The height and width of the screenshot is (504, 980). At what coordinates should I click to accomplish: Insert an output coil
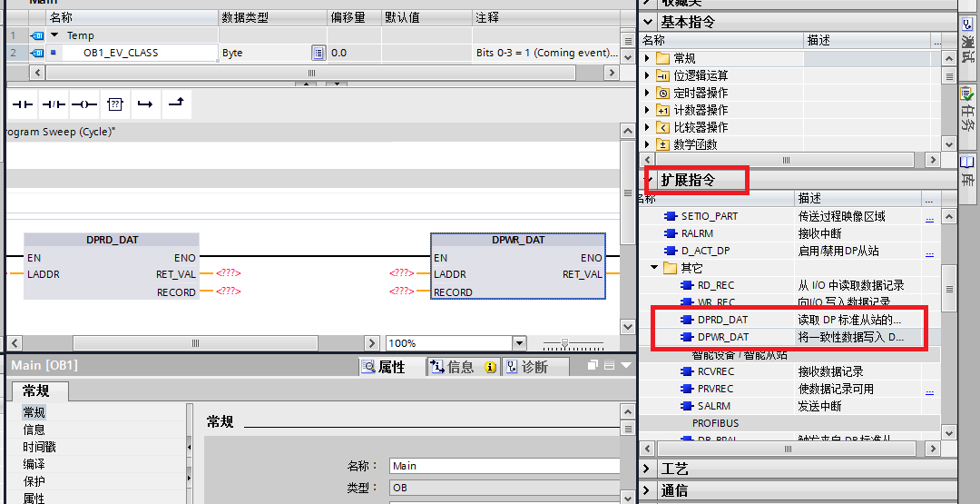point(84,104)
